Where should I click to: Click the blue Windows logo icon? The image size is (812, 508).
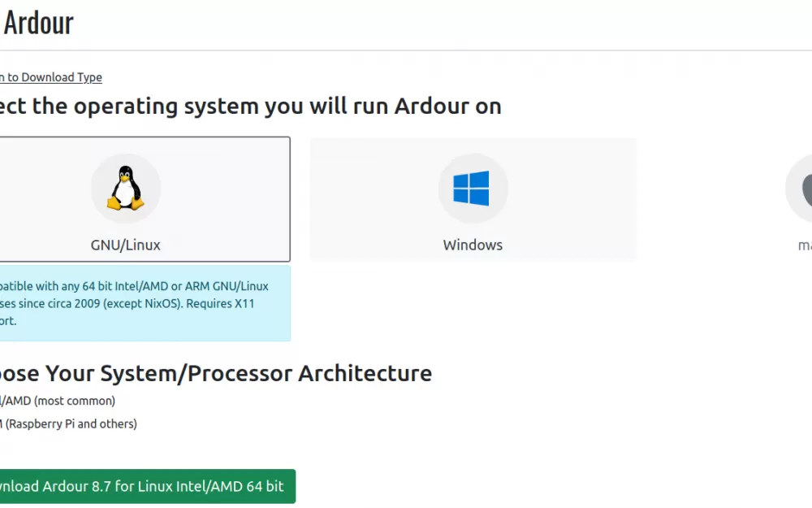click(471, 189)
